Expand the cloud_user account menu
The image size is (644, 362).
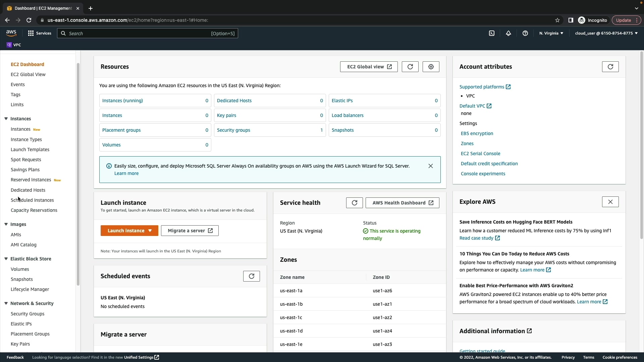point(606,33)
